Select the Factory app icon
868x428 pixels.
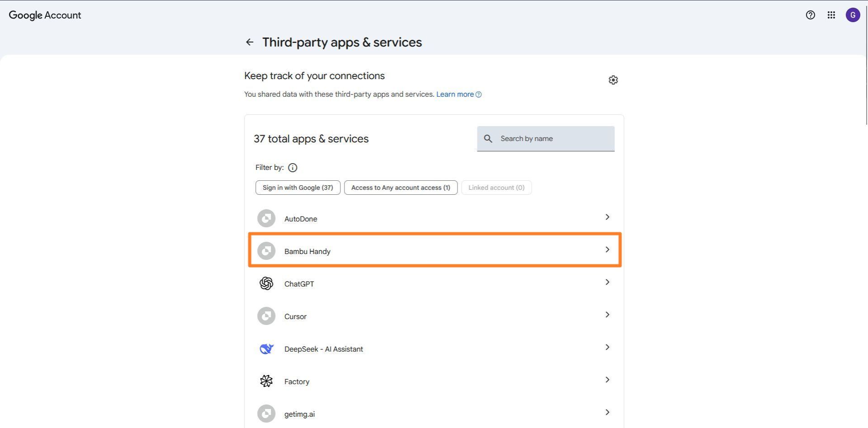point(266,381)
